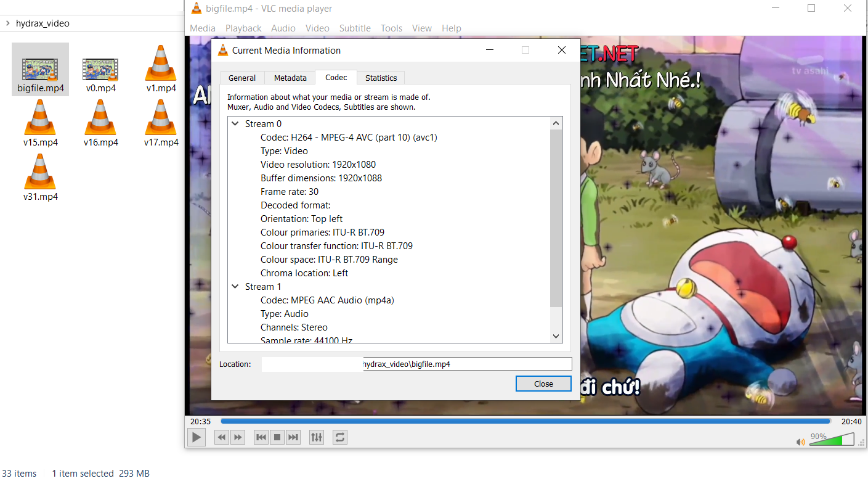Select the Colour primaries row

click(322, 232)
